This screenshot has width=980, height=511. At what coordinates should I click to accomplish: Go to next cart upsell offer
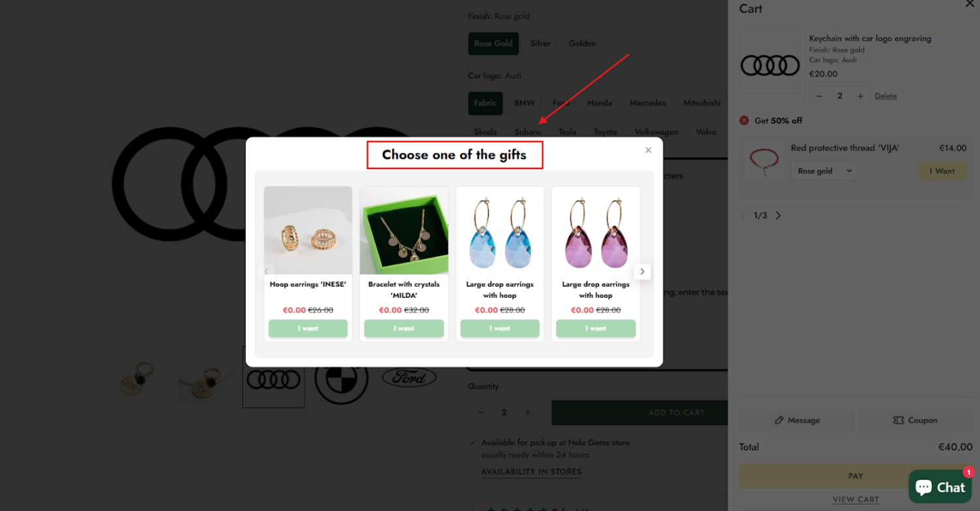tap(778, 216)
